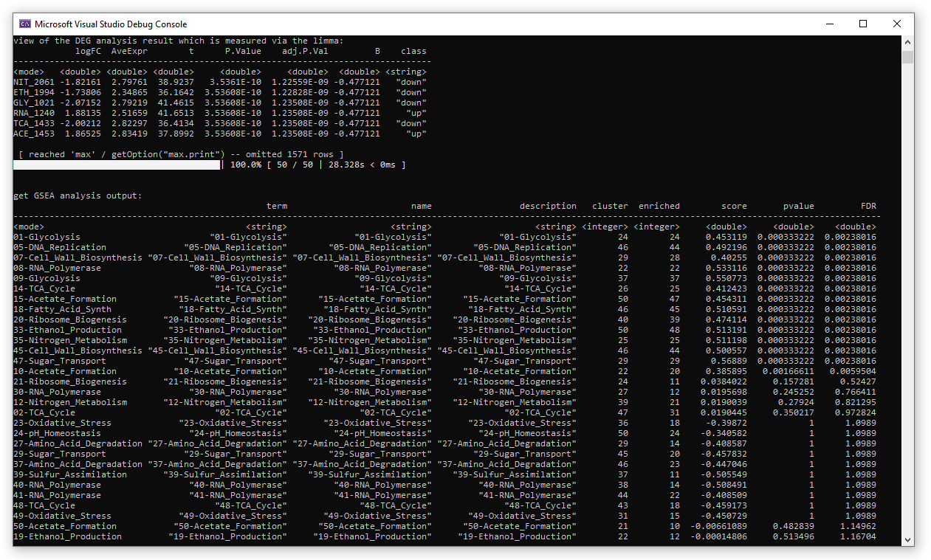Screen dimensions: 931x560
Task: Click the scrollbar up arrow
Action: point(907,42)
